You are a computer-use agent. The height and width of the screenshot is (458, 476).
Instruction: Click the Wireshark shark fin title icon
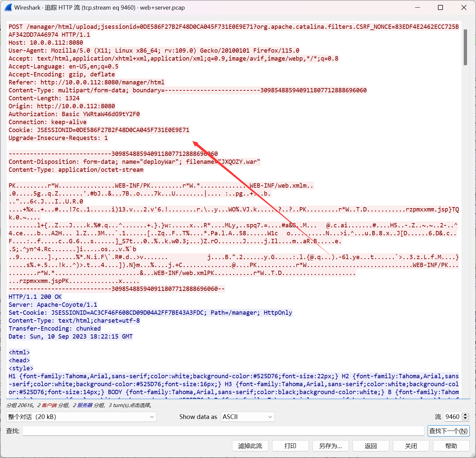[8, 7]
